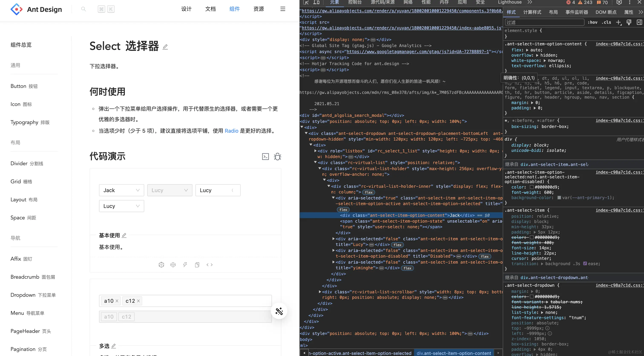Click the edit pencil beside the Select title
The image size is (644, 356).
(165, 47)
